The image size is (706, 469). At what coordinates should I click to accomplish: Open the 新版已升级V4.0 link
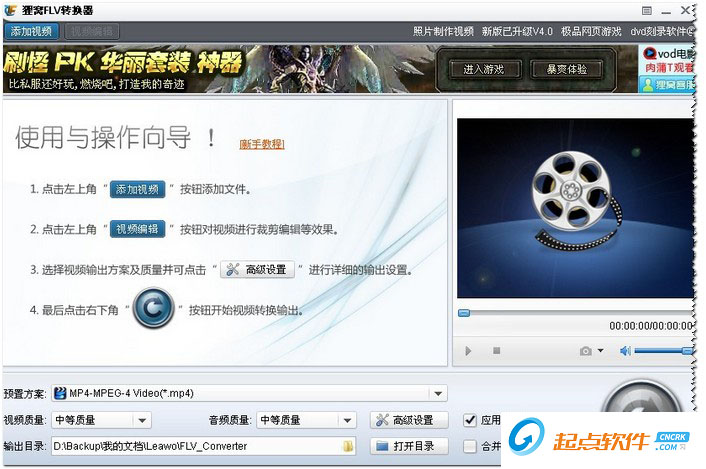click(x=517, y=31)
